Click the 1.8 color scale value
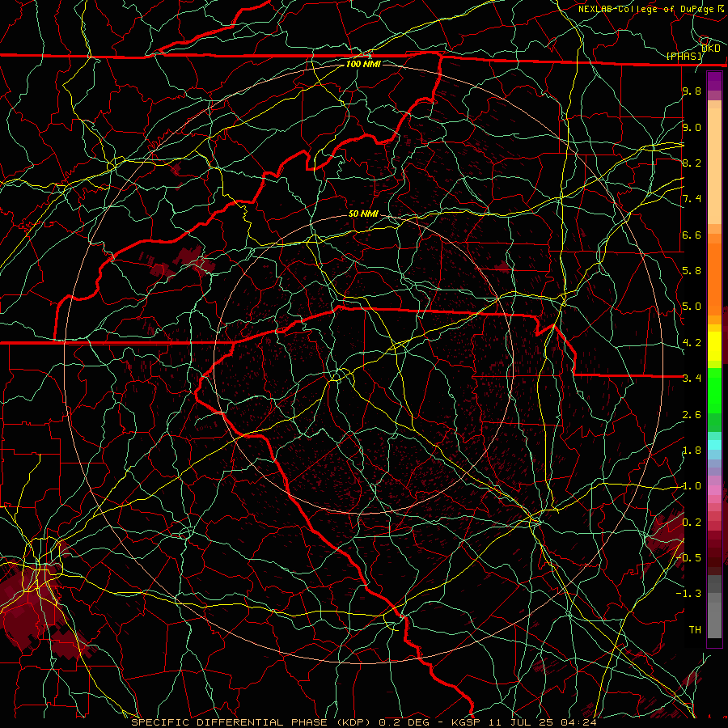This screenshot has width=728, height=728. coord(692,451)
